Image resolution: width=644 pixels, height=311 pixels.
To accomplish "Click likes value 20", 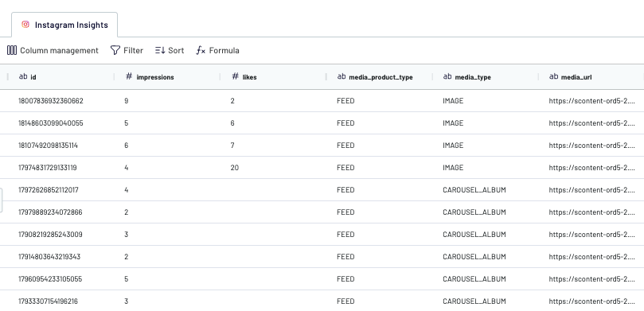I will point(235,167).
